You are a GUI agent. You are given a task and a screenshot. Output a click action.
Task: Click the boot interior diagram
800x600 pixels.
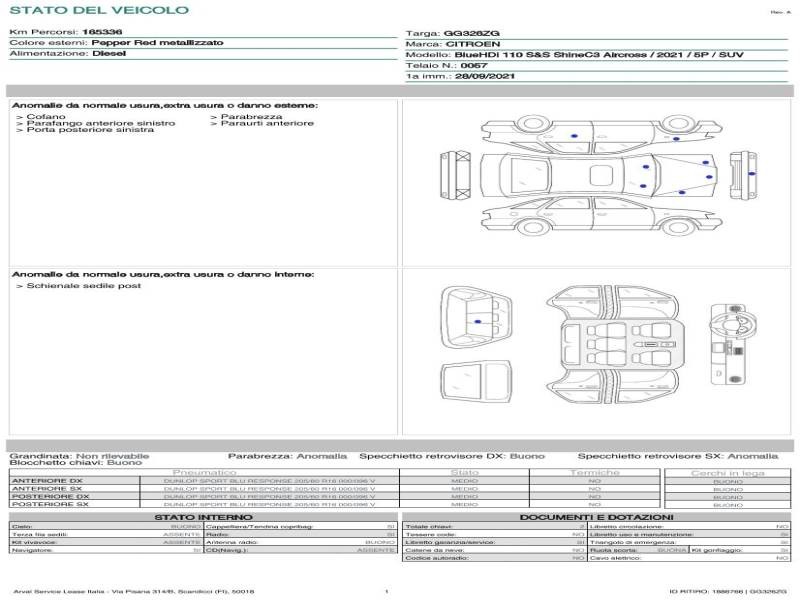[476, 318]
